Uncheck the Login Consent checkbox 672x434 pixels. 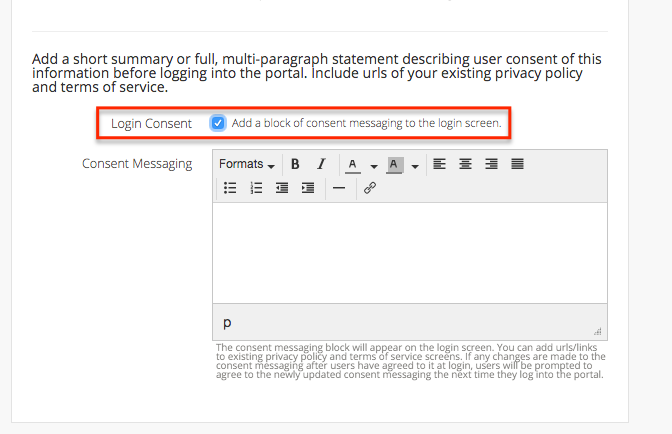(x=218, y=123)
